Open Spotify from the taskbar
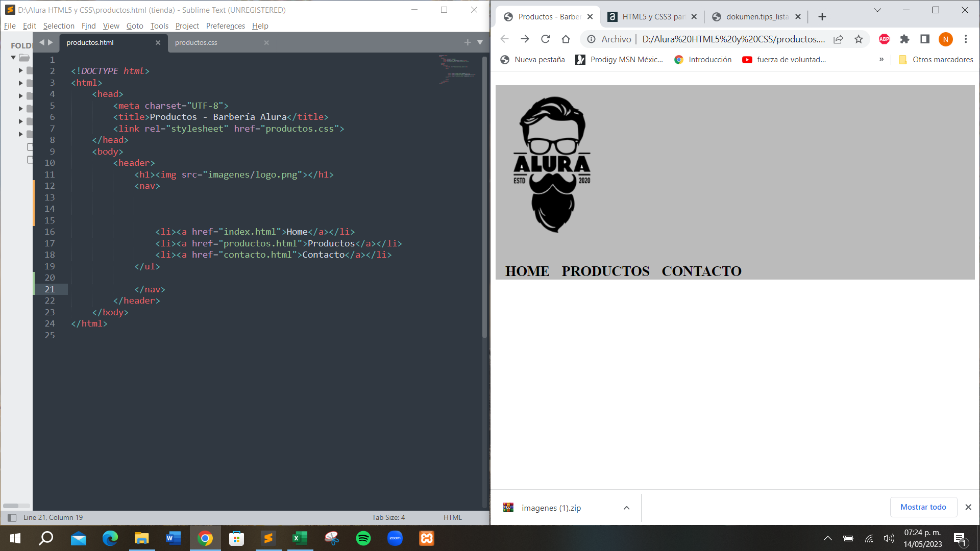Image resolution: width=980 pixels, height=551 pixels. tap(363, 538)
